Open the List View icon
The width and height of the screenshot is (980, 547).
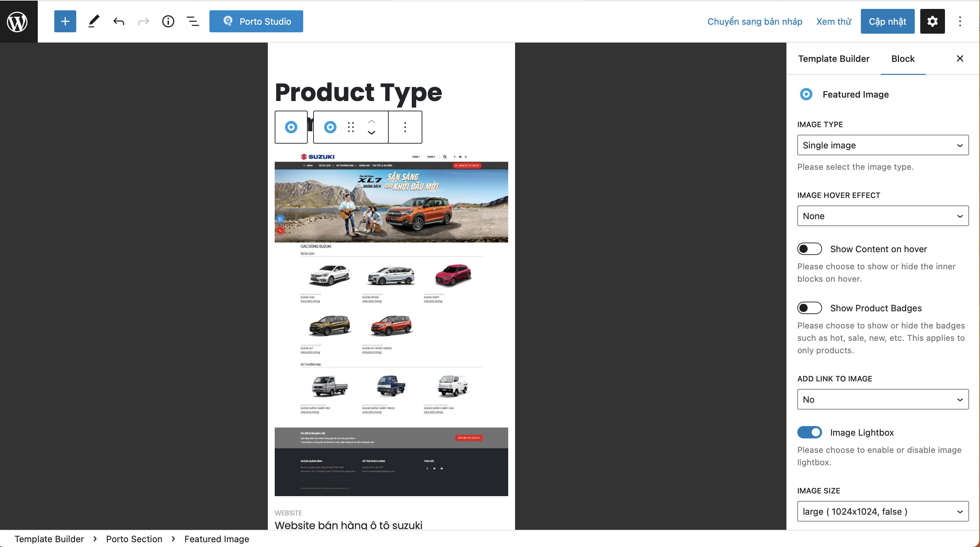(x=193, y=21)
